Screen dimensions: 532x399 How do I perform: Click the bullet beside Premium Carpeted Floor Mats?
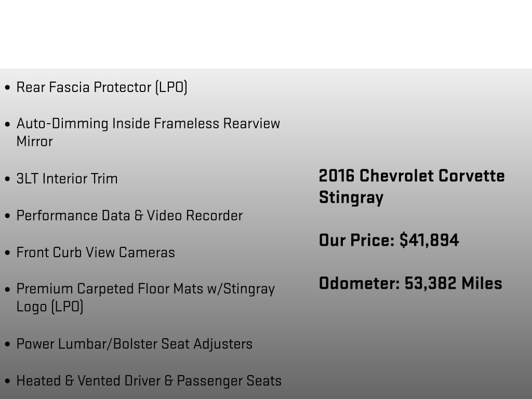pos(7,289)
